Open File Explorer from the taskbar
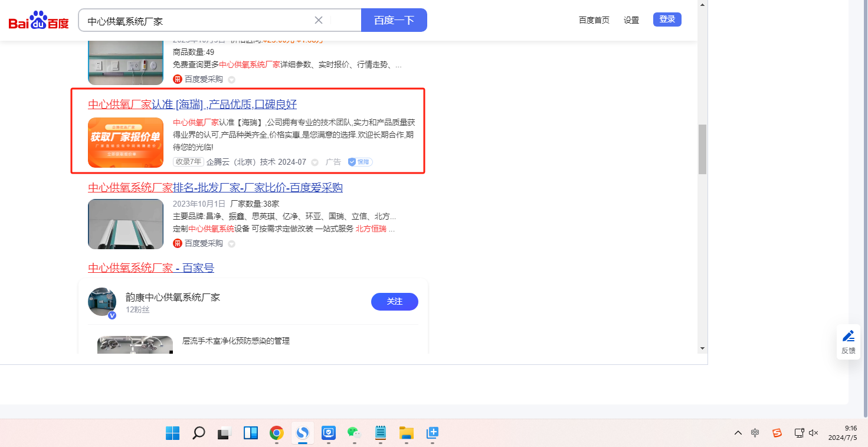This screenshot has width=868, height=447. (406, 433)
